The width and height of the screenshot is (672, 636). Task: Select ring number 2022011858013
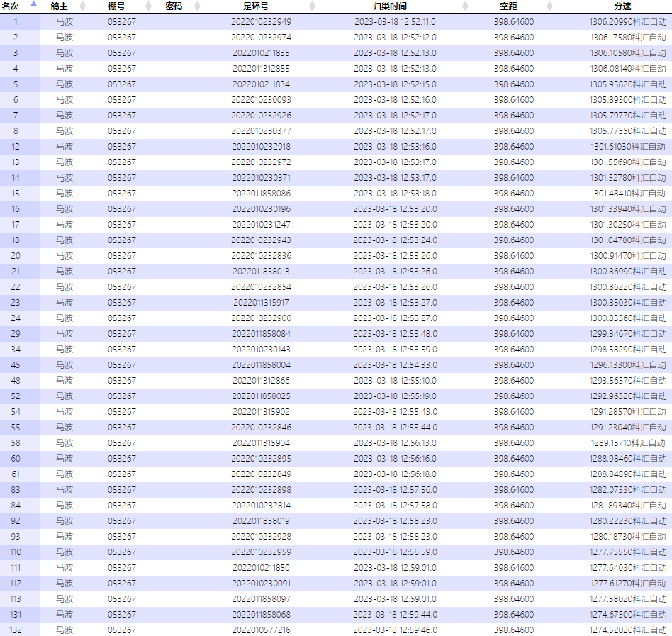[261, 272]
